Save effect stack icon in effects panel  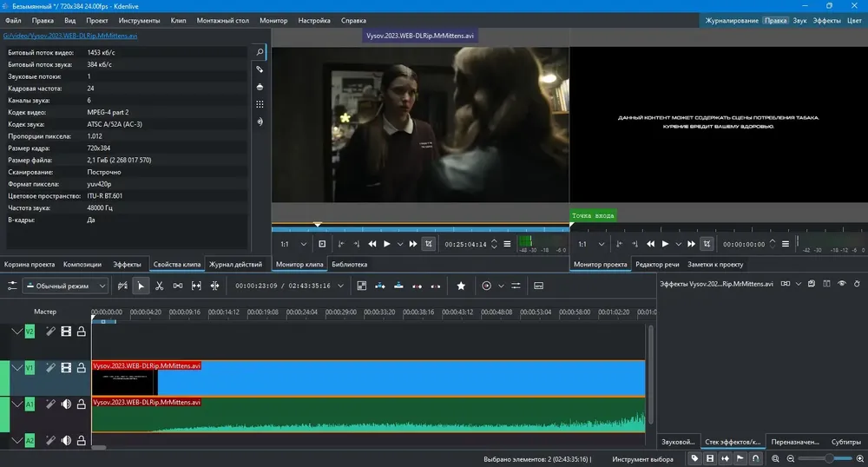811,284
